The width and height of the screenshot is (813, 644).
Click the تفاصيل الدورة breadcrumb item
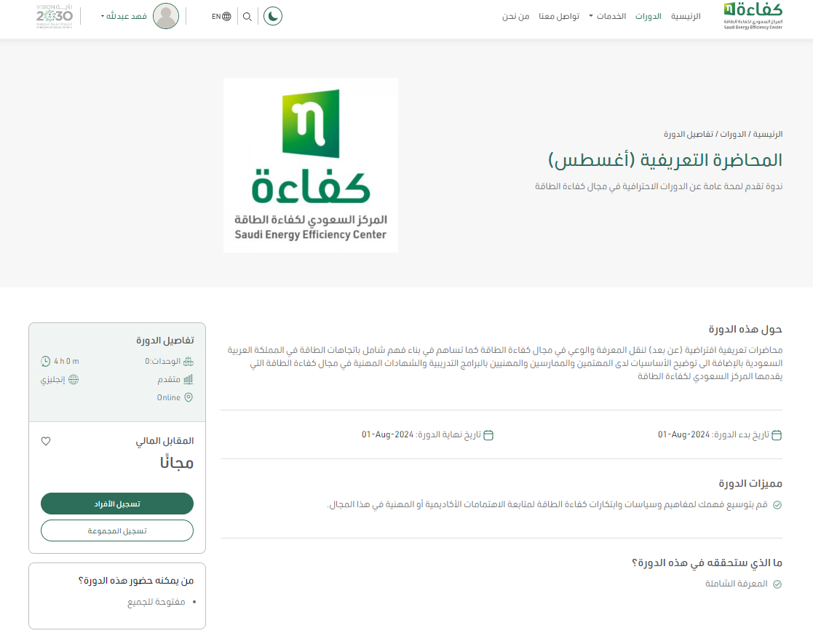pos(688,135)
